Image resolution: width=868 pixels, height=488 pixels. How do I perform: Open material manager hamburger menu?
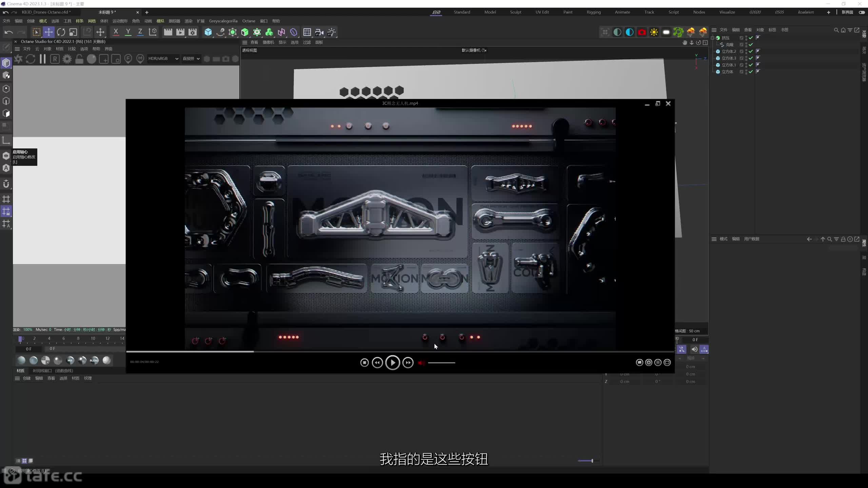(17, 378)
